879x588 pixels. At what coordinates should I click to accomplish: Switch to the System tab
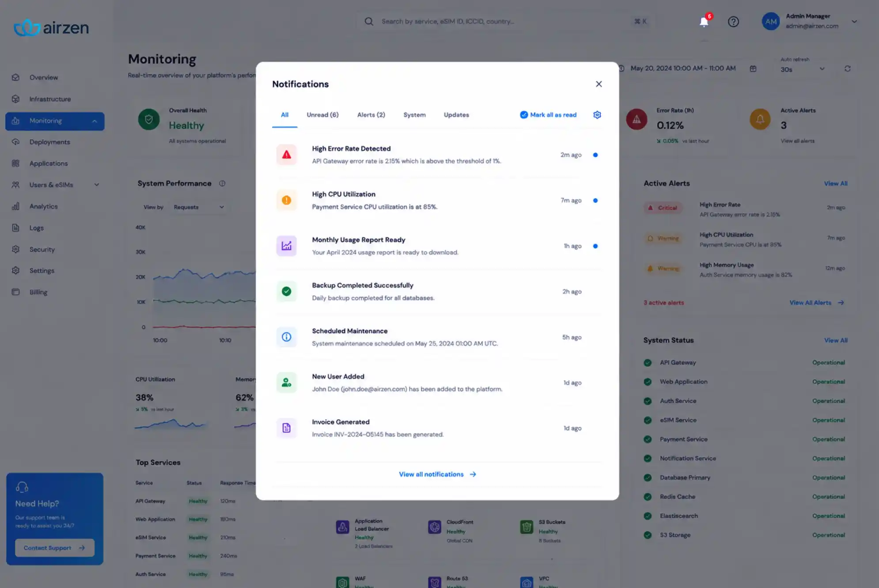click(414, 115)
